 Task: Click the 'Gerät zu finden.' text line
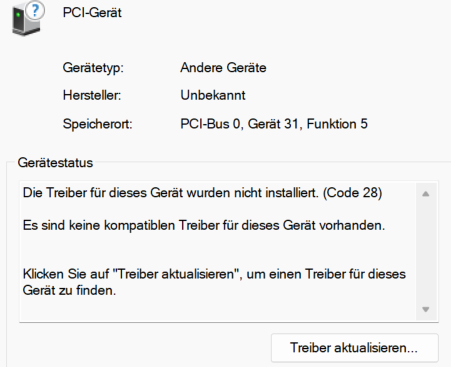69,290
